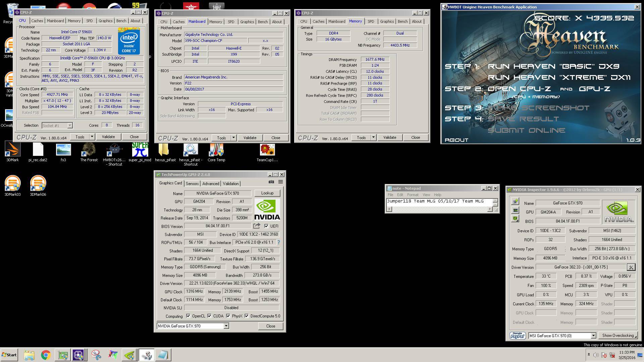This screenshot has width=644, height=362.
Task: Click RUN HEAVEN "BASIC" DX9
Action: pos(554,66)
